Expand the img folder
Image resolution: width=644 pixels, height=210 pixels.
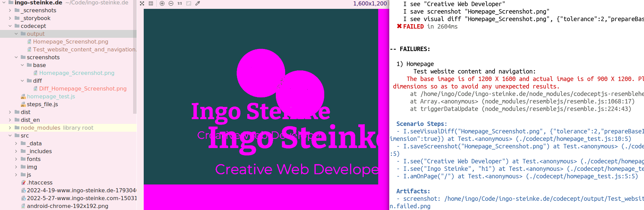pos(16,167)
